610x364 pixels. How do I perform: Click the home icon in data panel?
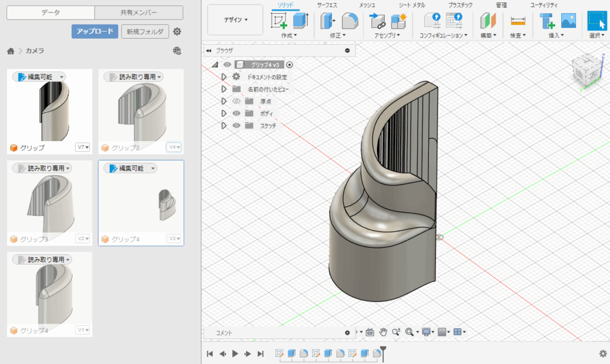pyautogui.click(x=11, y=51)
